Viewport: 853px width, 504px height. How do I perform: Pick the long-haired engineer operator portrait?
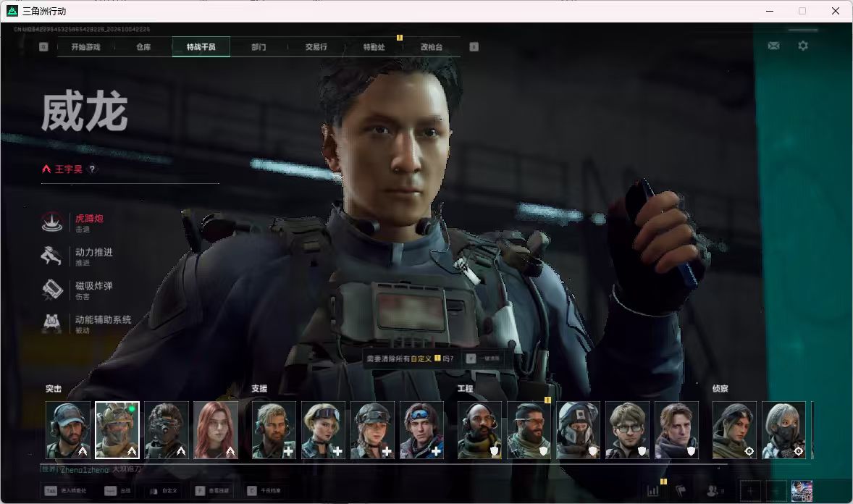677,430
